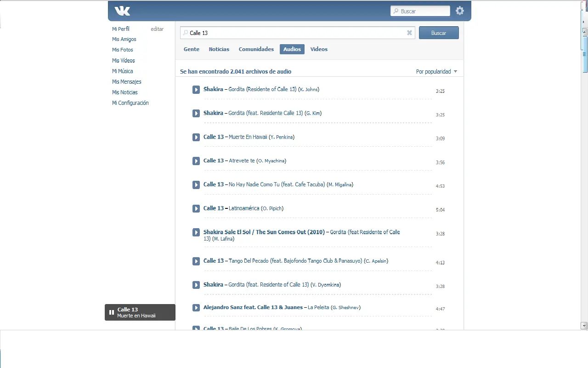Switch to the Gente tab
Screen dimensions: 588x368
[x=192, y=49]
